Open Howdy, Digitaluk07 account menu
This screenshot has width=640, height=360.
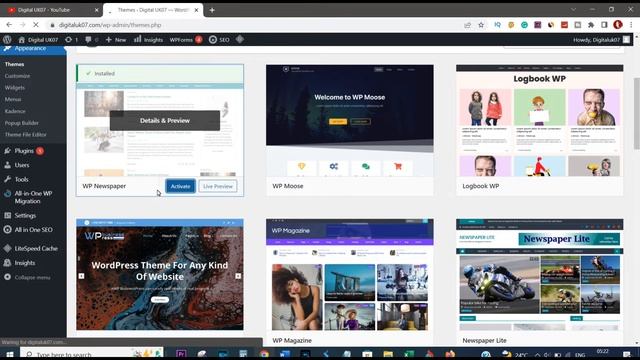click(601, 40)
